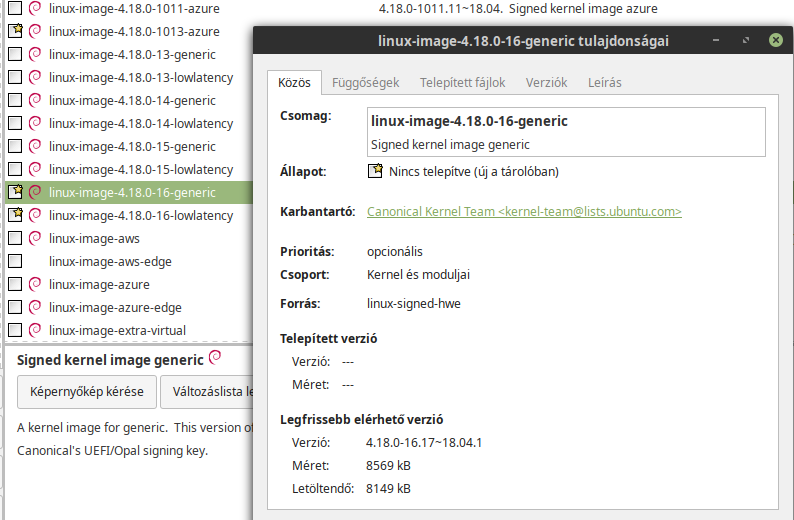The image size is (794, 520).
Task: Click the Változáslista button
Action: (207, 392)
